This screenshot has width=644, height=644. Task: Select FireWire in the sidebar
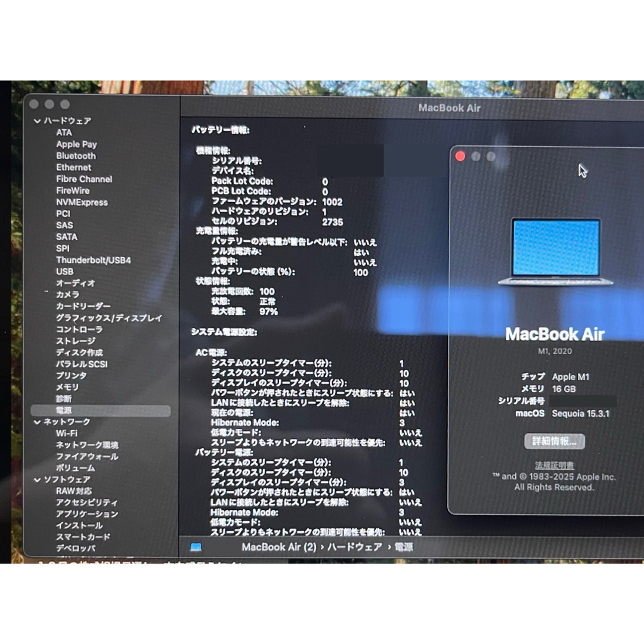pos(73,191)
